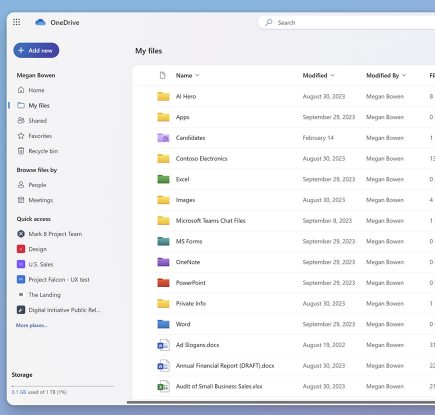Click the OneDrive cloud logo
435x415 pixels.
[40, 22]
